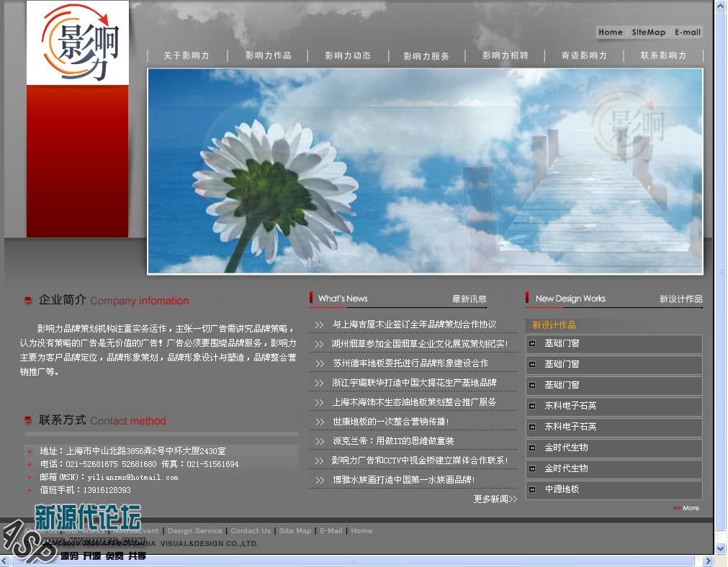
Task: Open the SiteMap link in top bar
Action: (x=648, y=32)
